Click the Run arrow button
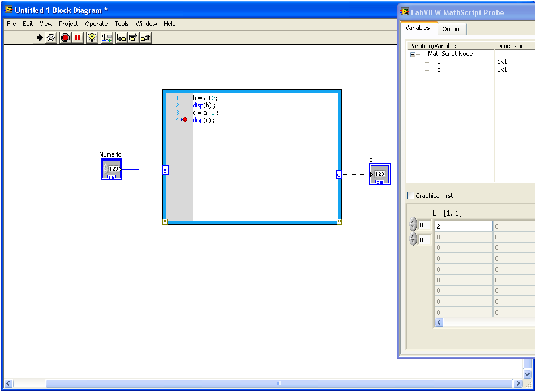Viewport: 536px width, 392px height. tap(38, 38)
